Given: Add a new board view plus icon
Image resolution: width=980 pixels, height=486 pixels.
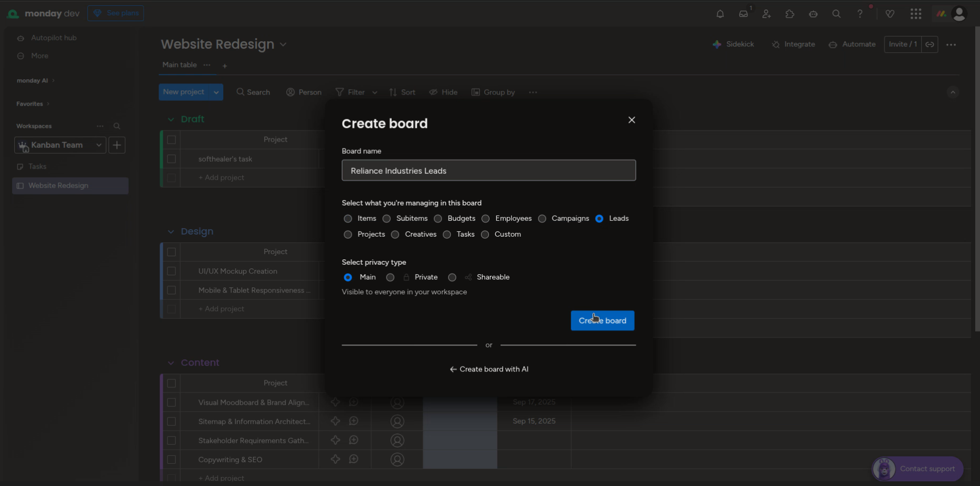Looking at the screenshot, I should tap(225, 66).
